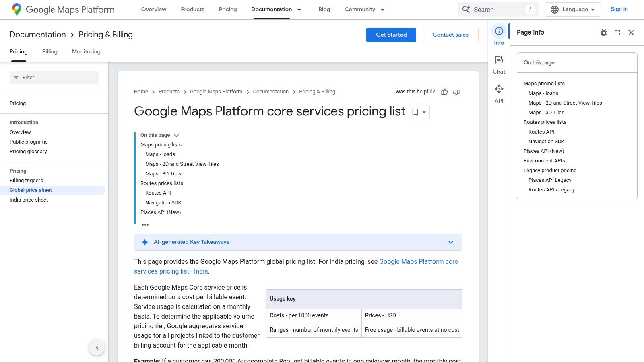Screen dimensions: 644x362
Task: Open Pricing glossary in sidebar
Action: click(x=28, y=152)
